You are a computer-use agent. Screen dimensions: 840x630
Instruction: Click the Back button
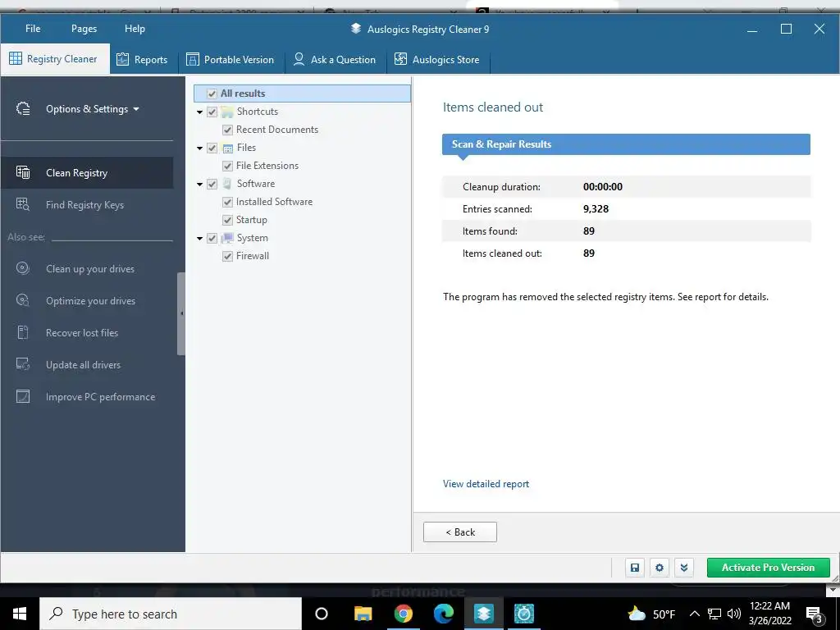pos(460,532)
